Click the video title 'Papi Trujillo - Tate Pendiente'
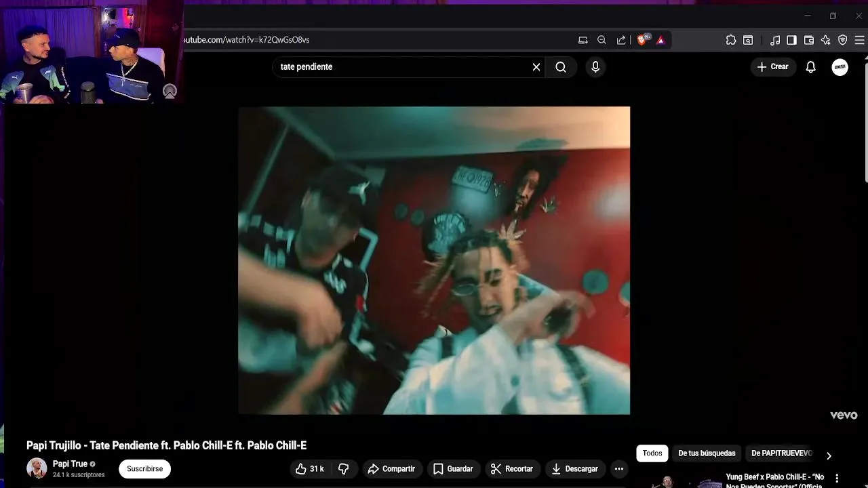 click(166, 445)
